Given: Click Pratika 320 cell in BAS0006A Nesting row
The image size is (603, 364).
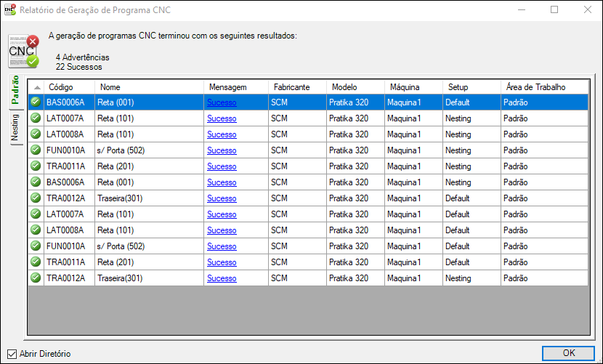Looking at the screenshot, I should [x=355, y=182].
